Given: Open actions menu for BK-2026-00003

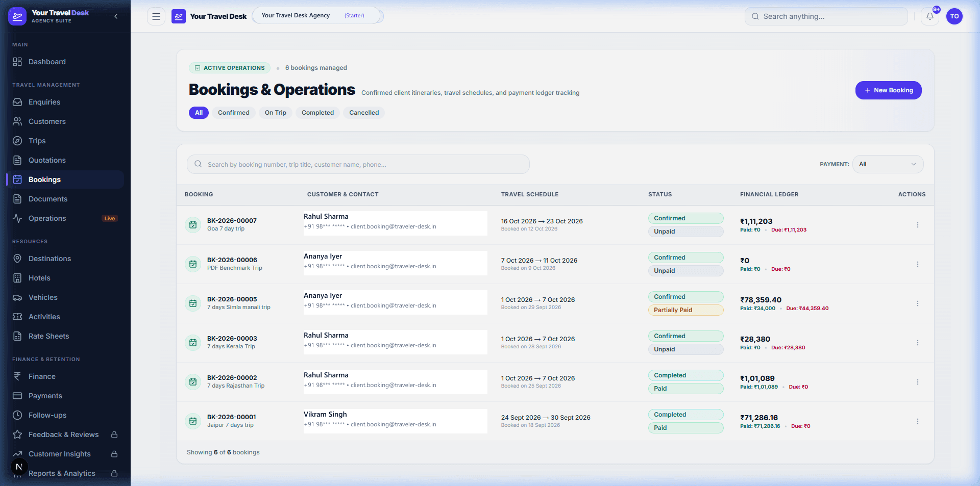Looking at the screenshot, I should [x=917, y=343].
